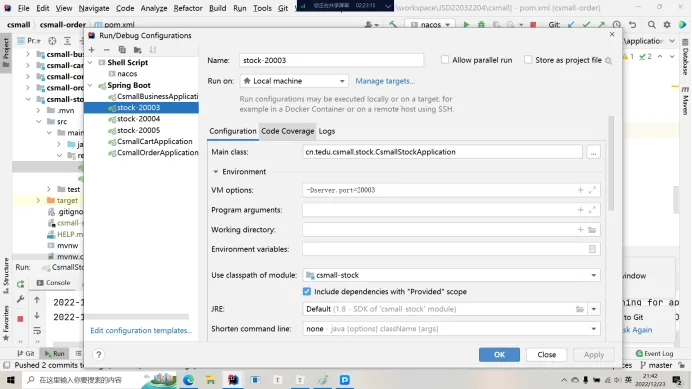
Task: Select the stock-20004 configuration
Action: tap(138, 119)
